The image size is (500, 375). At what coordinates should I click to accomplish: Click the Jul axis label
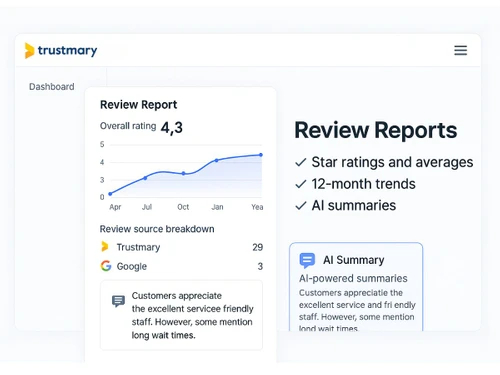pyautogui.click(x=147, y=207)
